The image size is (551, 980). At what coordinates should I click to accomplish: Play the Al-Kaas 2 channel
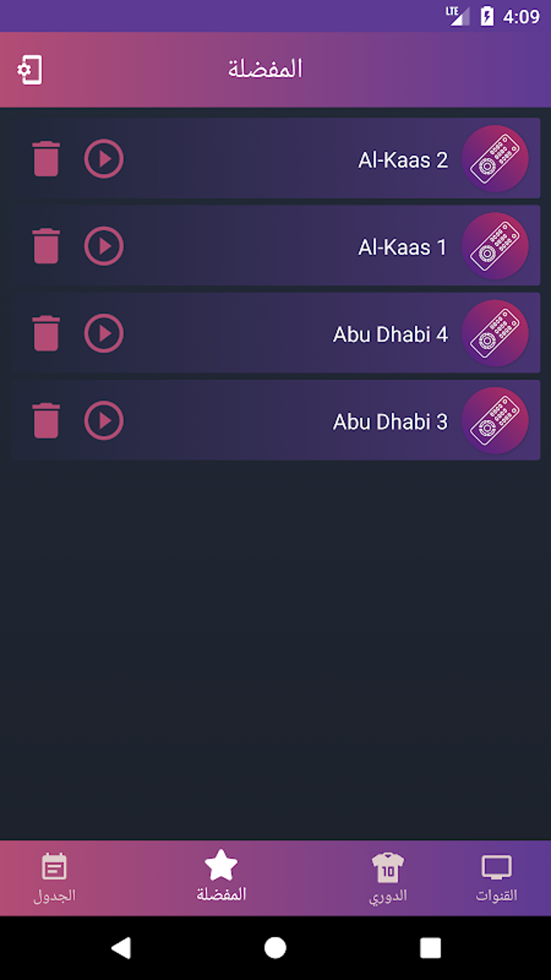pyautogui.click(x=104, y=159)
